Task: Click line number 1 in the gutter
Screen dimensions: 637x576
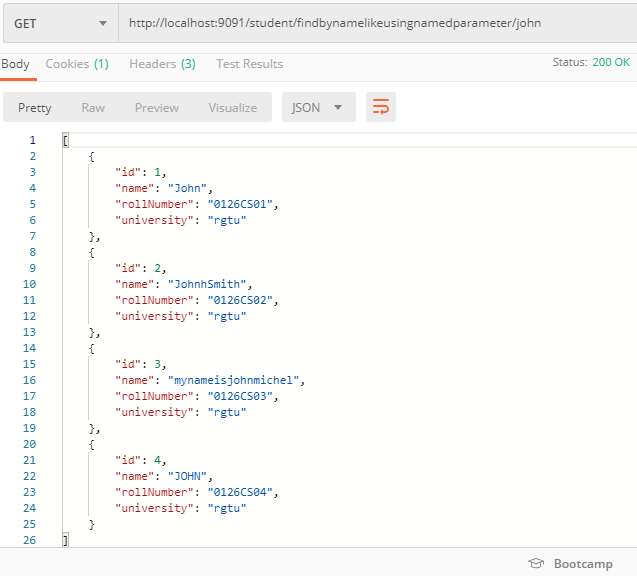Action: (x=32, y=140)
